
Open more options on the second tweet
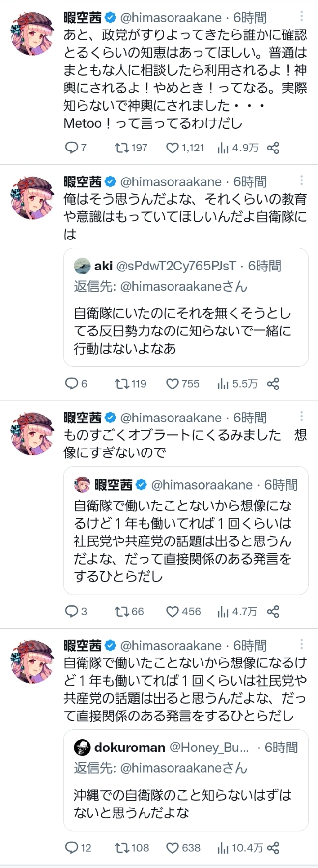(301, 180)
